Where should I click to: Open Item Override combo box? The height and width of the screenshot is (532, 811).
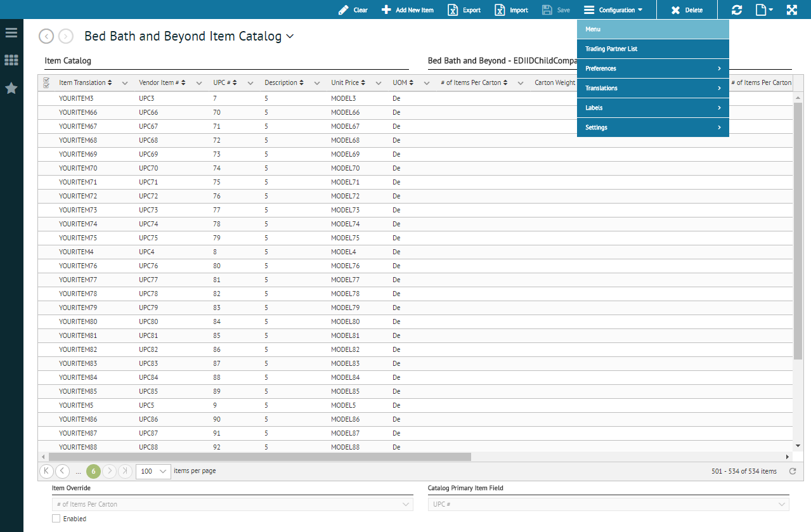point(232,504)
